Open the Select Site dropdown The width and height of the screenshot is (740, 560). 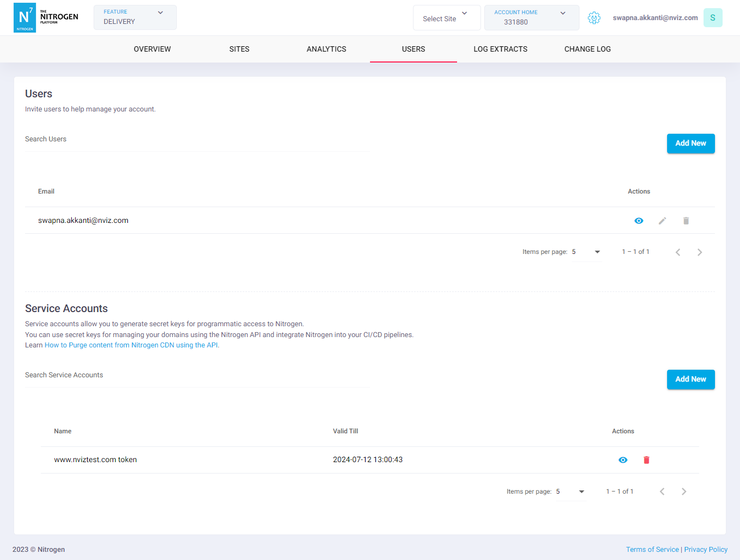446,18
